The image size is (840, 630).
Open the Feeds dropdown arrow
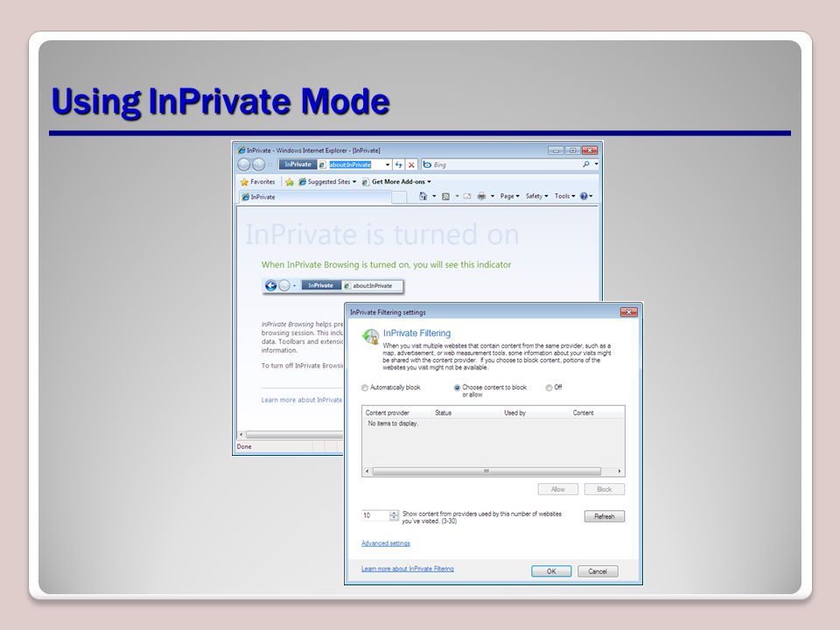point(457,196)
